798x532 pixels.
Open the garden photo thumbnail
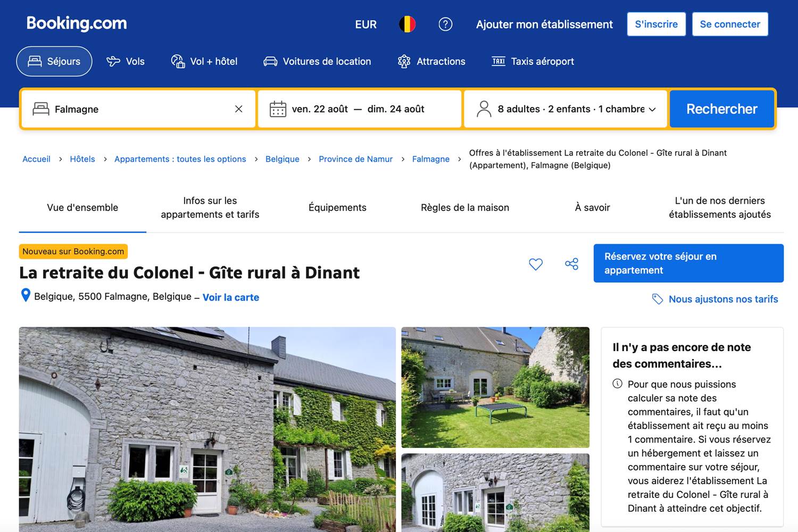tap(495, 387)
